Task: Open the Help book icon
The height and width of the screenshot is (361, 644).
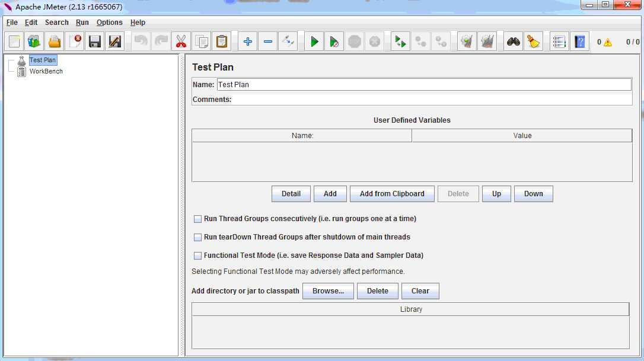Action: 579,41
